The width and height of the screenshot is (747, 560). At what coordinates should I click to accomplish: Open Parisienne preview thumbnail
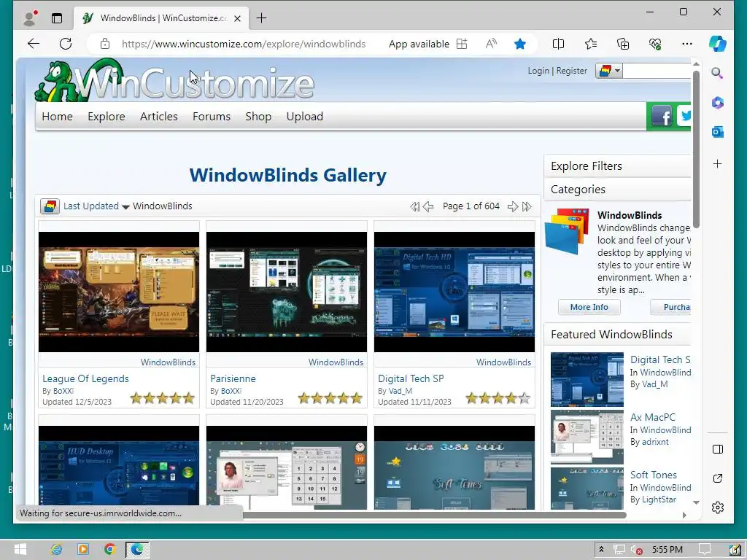pyautogui.click(x=286, y=292)
